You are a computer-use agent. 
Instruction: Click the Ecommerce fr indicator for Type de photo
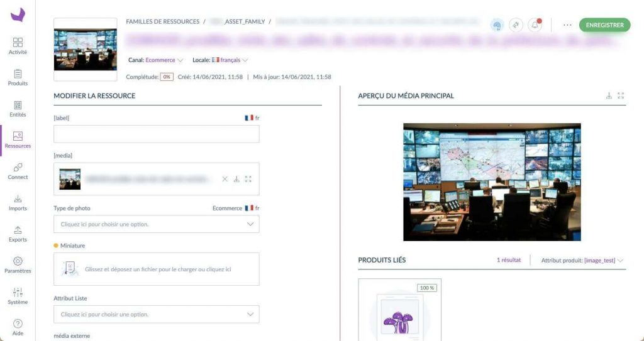point(236,208)
